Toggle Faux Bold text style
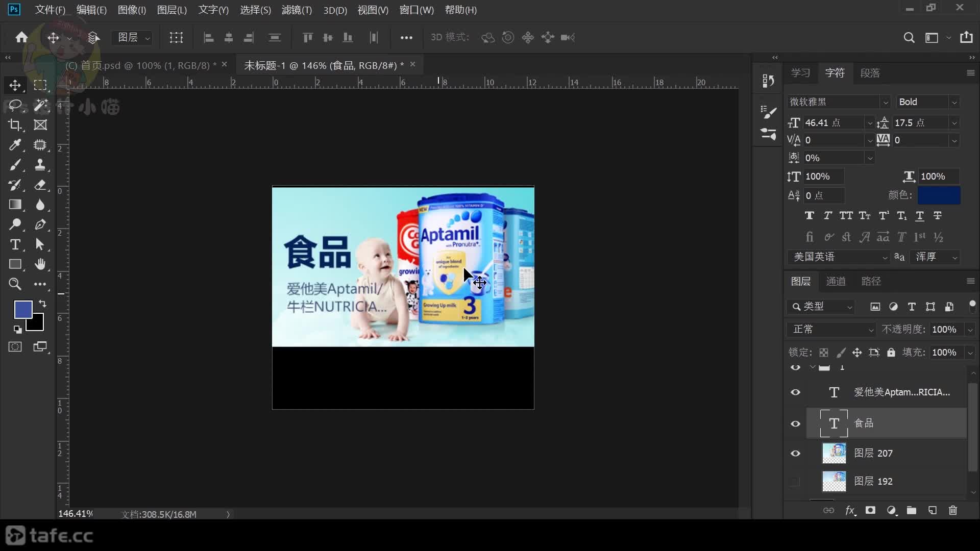Screen dimensions: 980x551 pos(810,216)
